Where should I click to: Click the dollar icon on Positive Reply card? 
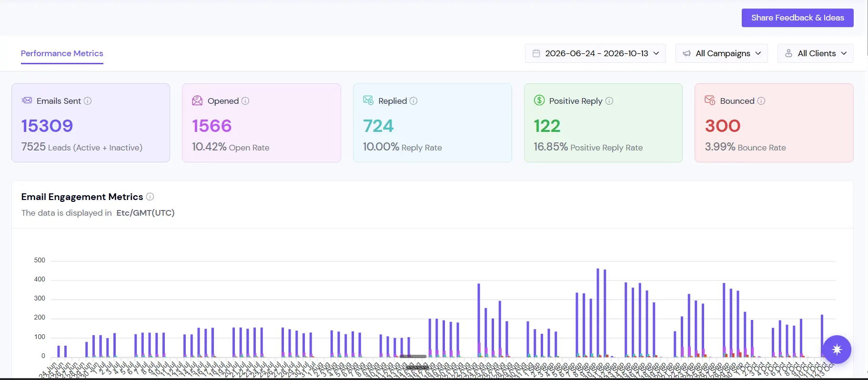(539, 100)
